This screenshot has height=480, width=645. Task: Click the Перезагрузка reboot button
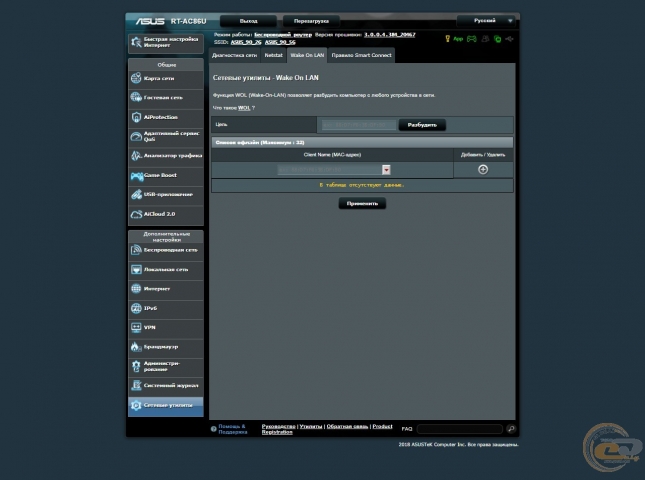[311, 21]
